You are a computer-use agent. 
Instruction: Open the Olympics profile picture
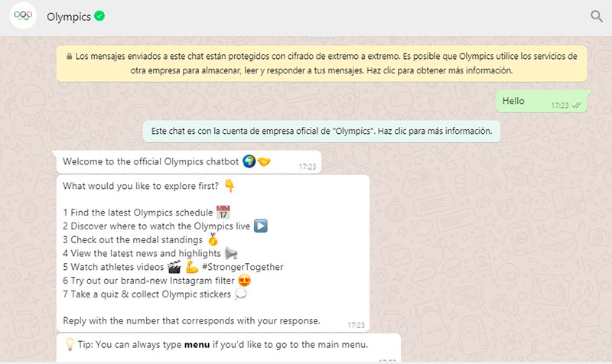point(23,15)
